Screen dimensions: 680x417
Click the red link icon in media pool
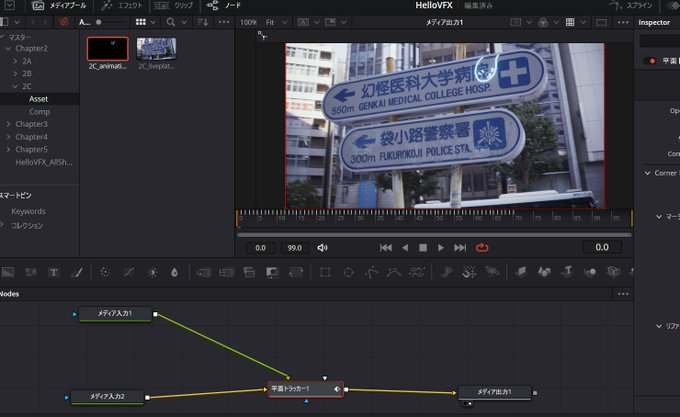click(64, 22)
